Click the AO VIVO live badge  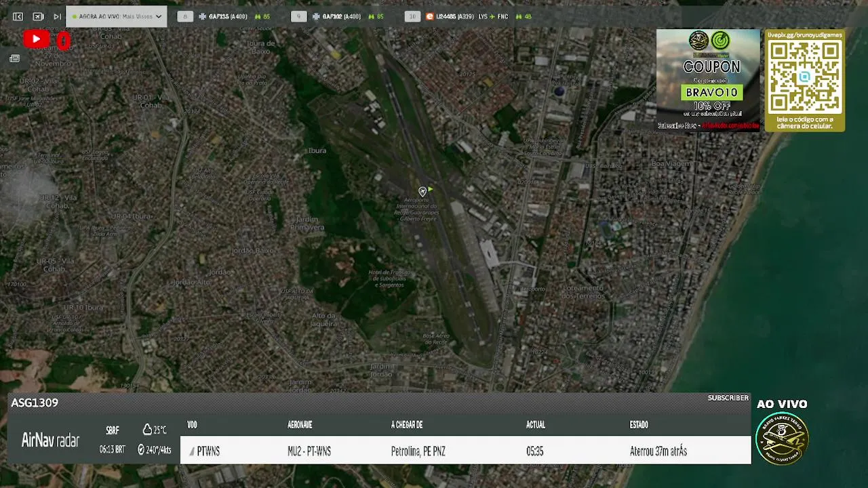[782, 404]
